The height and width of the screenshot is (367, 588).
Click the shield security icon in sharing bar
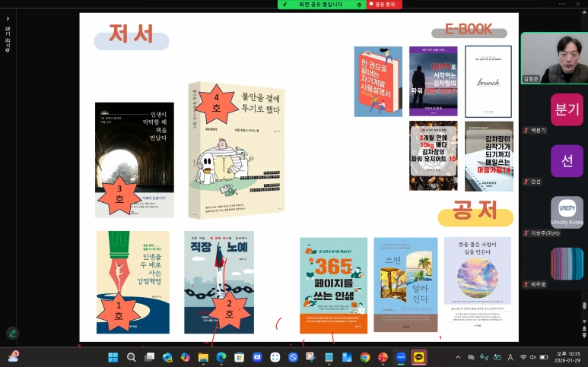point(359,5)
